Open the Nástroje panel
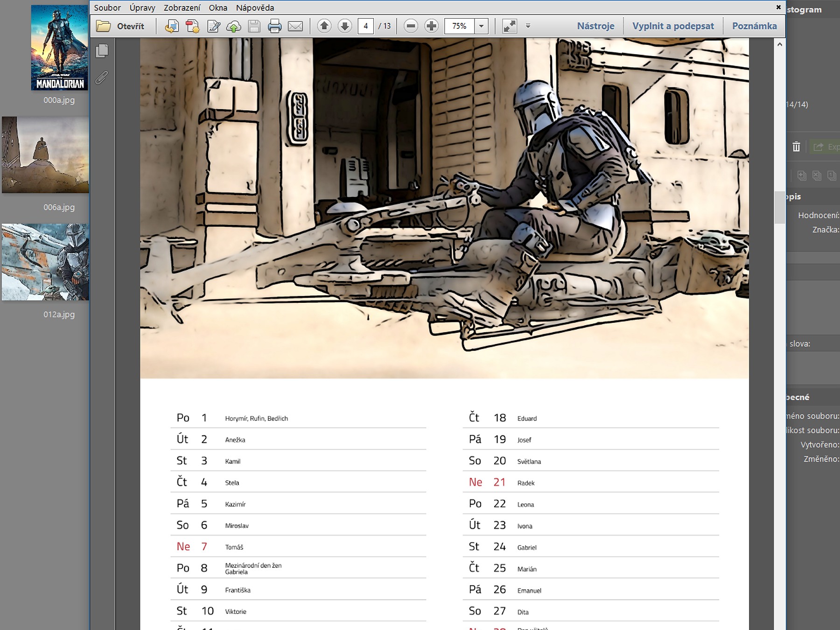This screenshot has height=630, width=840. [595, 26]
